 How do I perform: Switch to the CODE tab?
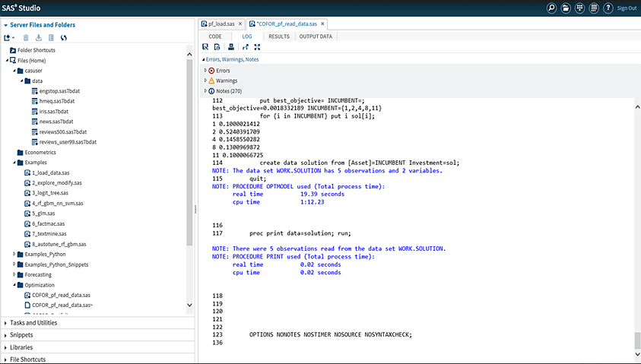coord(215,36)
